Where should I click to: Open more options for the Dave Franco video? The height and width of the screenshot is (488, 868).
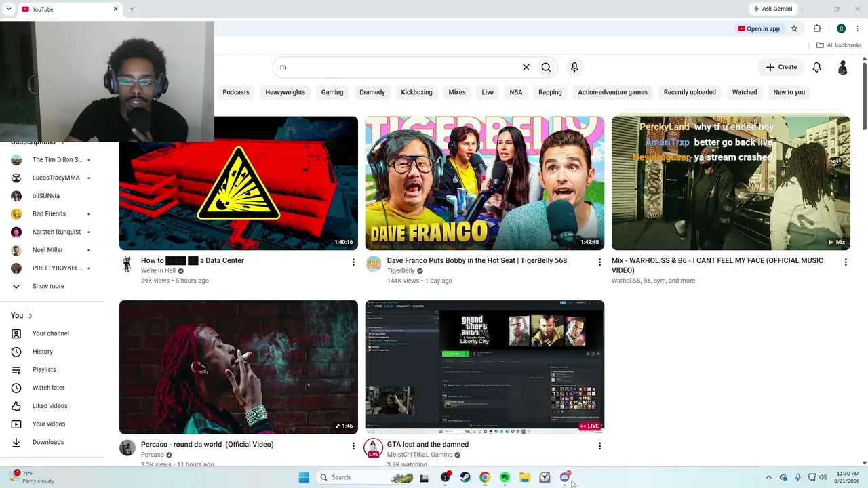[599, 262]
